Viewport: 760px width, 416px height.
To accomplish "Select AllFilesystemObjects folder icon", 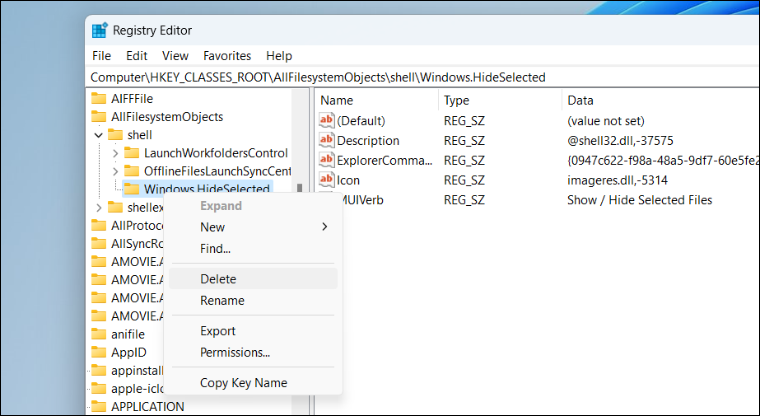I will [99, 116].
